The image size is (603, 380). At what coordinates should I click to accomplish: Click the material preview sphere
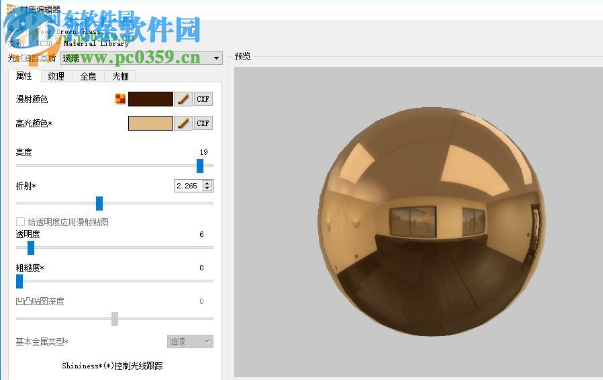pyautogui.click(x=431, y=221)
